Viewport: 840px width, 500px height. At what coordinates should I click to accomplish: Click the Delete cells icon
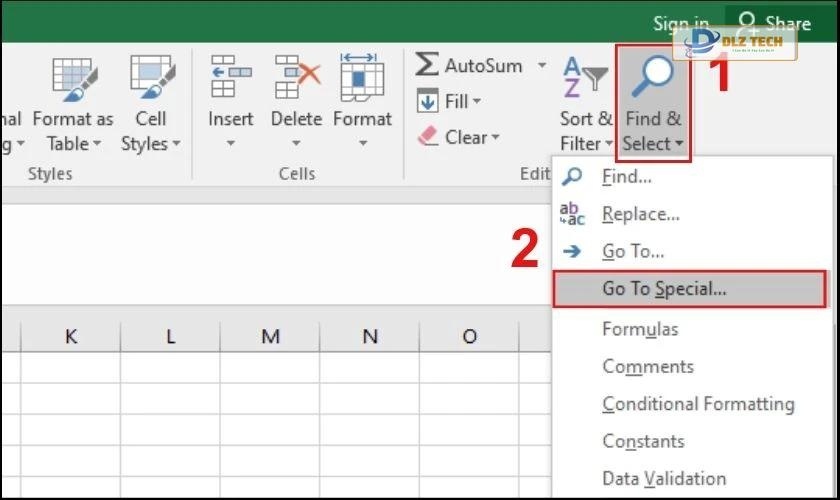point(296,77)
